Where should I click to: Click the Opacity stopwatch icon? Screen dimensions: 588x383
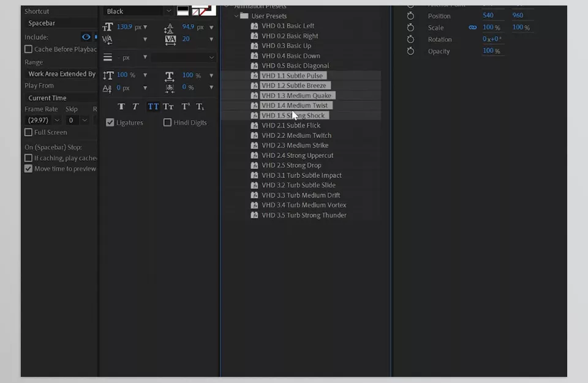(x=410, y=51)
